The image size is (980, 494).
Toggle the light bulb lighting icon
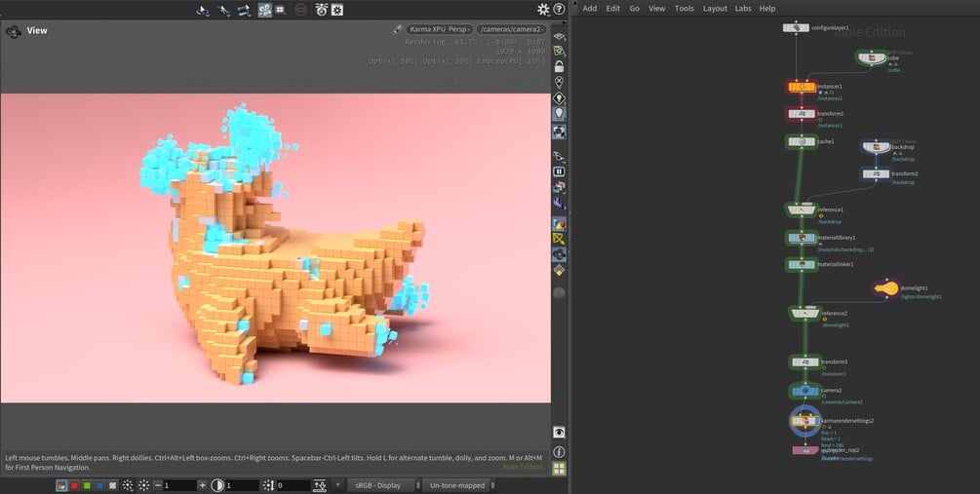[560, 114]
